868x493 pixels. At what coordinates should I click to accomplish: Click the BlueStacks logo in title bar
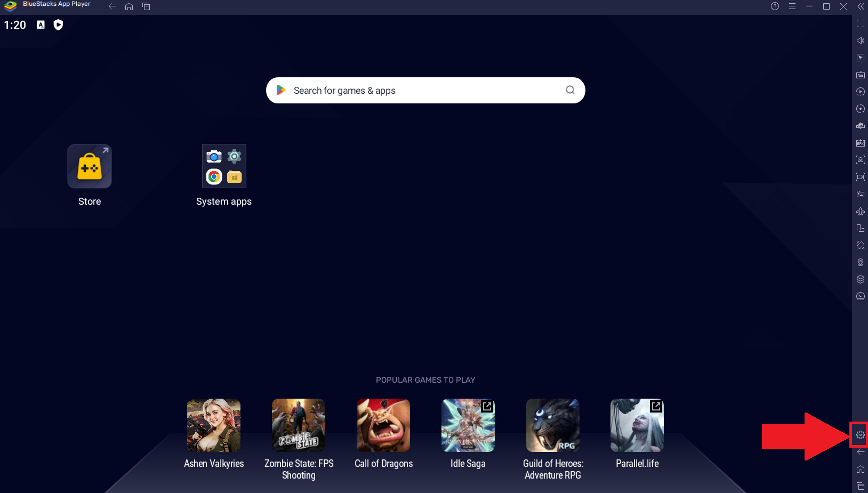pos(10,6)
